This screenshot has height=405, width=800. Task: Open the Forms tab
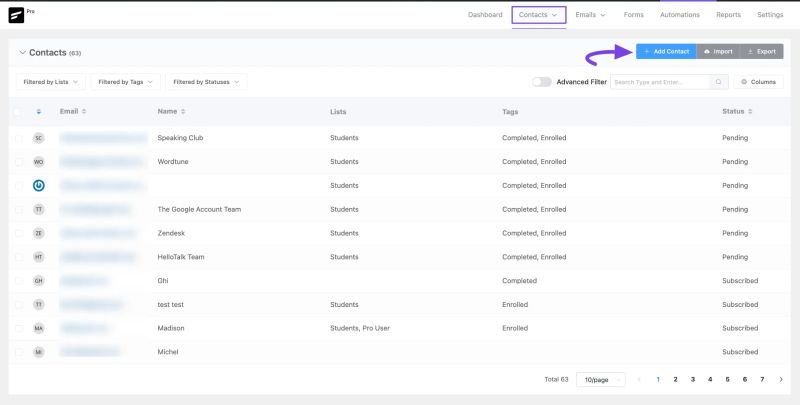[633, 15]
